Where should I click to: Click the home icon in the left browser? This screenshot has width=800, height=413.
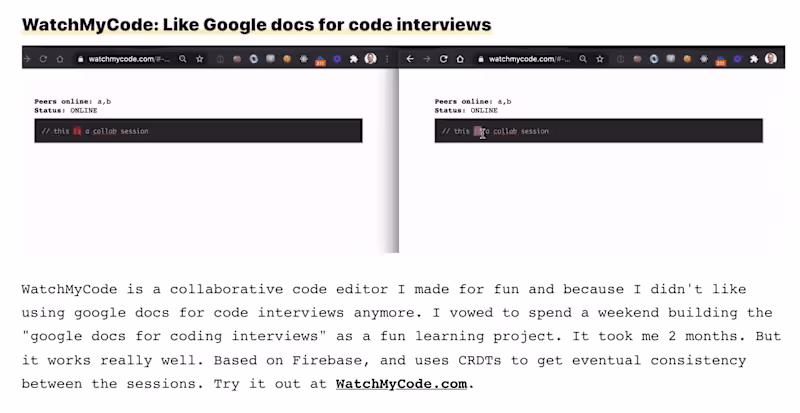point(60,59)
